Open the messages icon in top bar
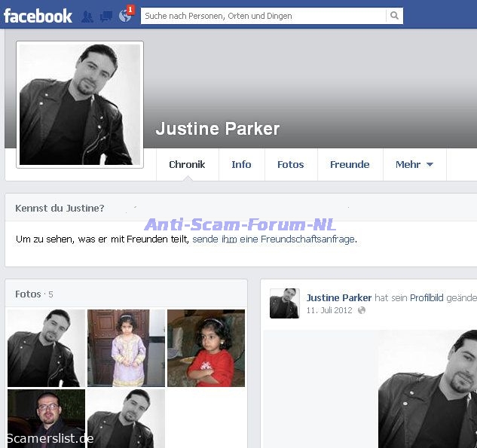The width and height of the screenshot is (477, 448). point(106,16)
